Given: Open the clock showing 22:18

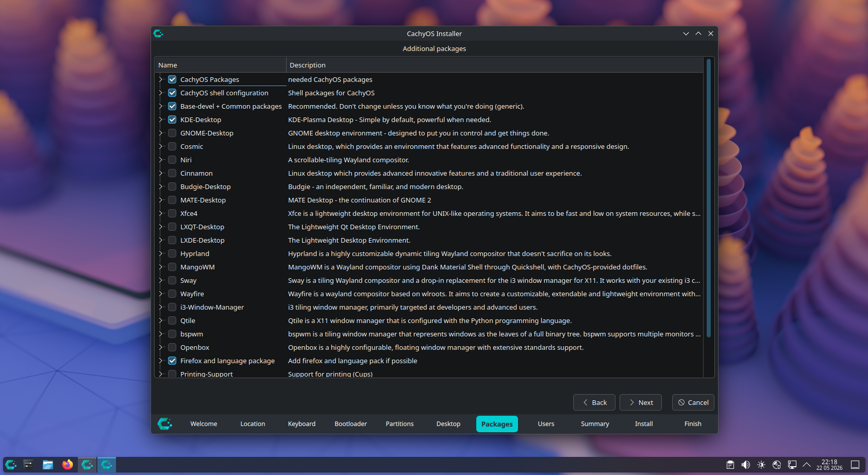Looking at the screenshot, I should tap(829, 465).
